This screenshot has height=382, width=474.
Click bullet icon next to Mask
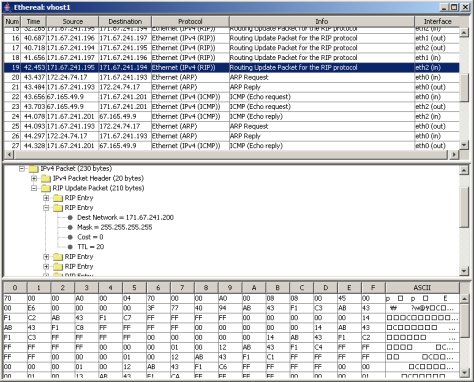(70, 227)
